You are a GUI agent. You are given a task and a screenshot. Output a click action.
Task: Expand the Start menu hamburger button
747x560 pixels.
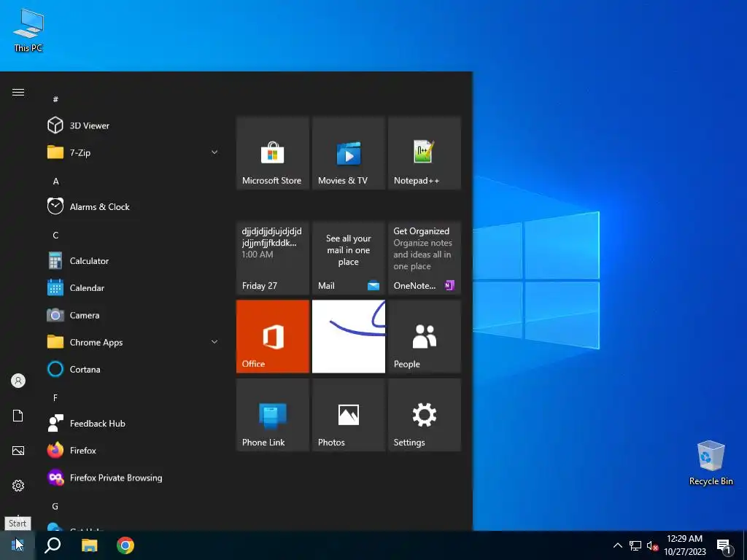(x=18, y=93)
